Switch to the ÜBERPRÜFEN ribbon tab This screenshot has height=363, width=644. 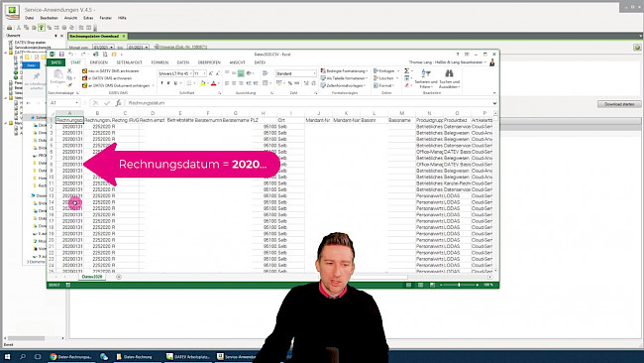tap(209, 62)
